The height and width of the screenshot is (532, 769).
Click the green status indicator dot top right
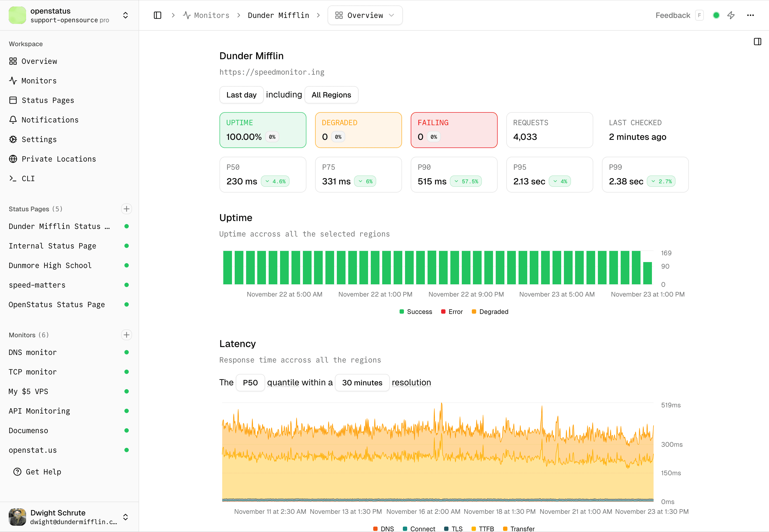pos(716,15)
